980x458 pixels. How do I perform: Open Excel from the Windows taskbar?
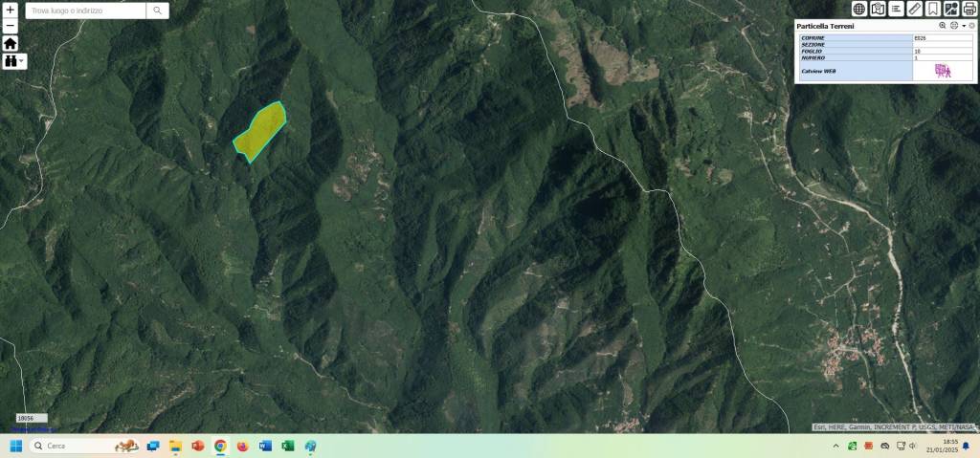tap(287, 446)
